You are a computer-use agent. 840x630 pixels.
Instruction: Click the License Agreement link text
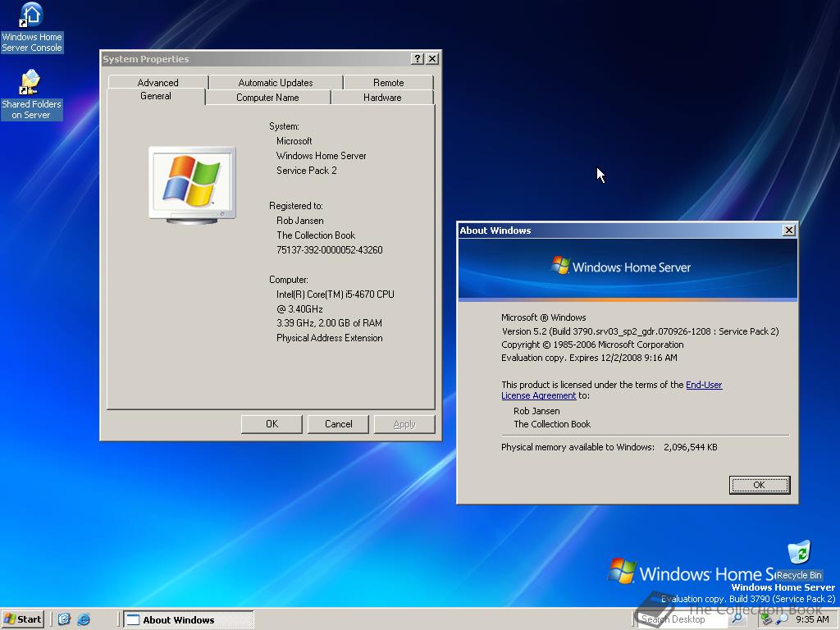click(538, 395)
